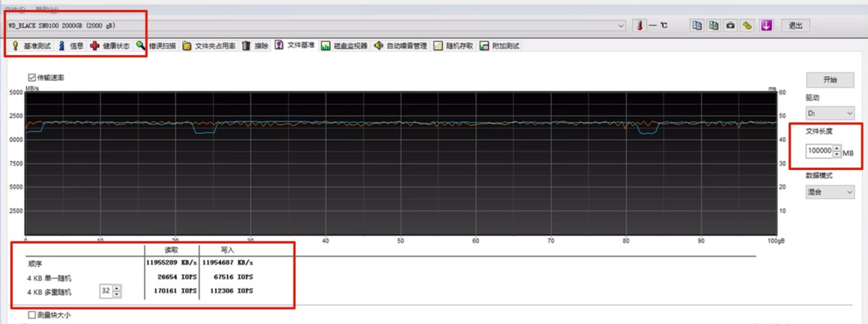
Task: Click the 文件长度 100000 input field
Action: [819, 152]
